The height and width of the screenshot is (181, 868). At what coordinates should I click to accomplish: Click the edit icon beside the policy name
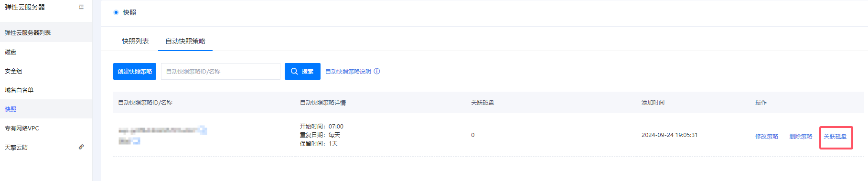(x=136, y=141)
